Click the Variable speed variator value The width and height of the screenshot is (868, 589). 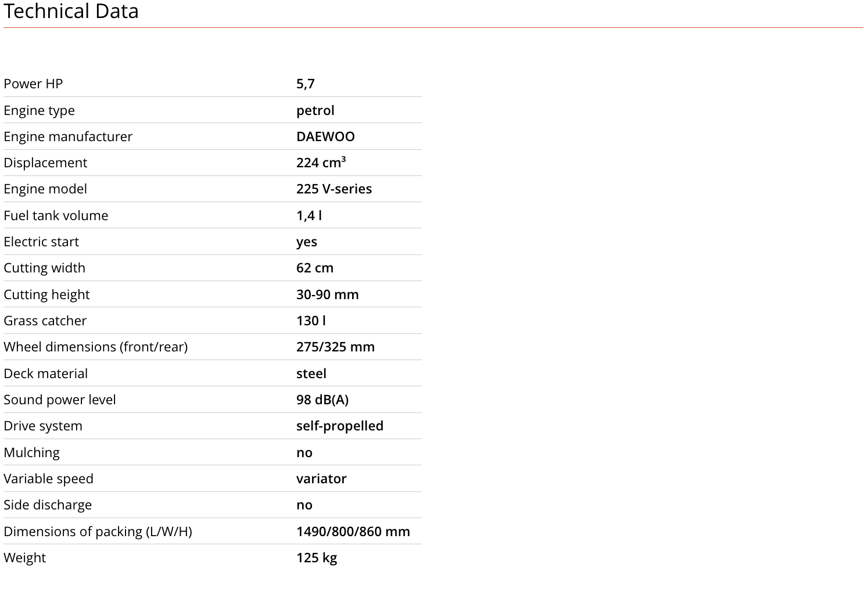point(321,479)
